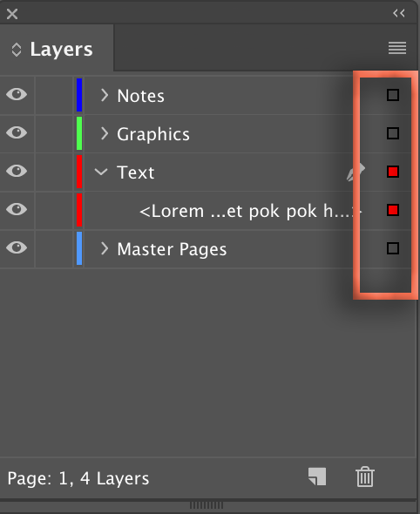Hide the Graphics layer with eye icon
Screen dimensions: 420x514
pos(17,132)
